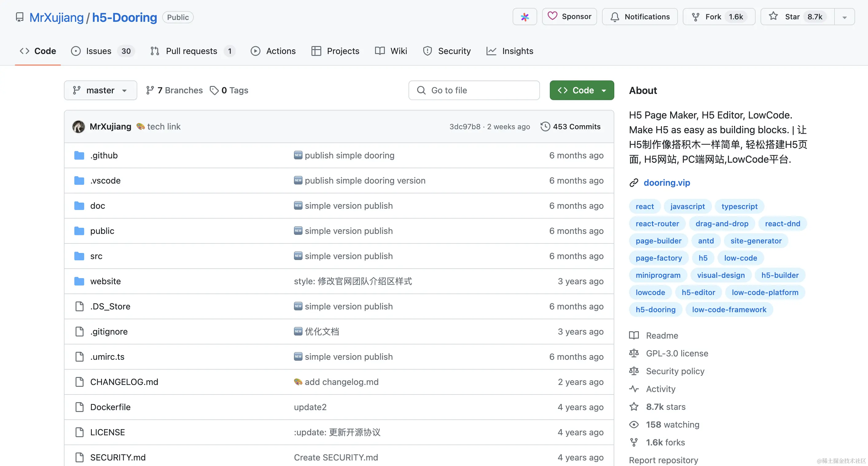Click the low-code-platform topic tag
868x466 pixels.
point(765,292)
